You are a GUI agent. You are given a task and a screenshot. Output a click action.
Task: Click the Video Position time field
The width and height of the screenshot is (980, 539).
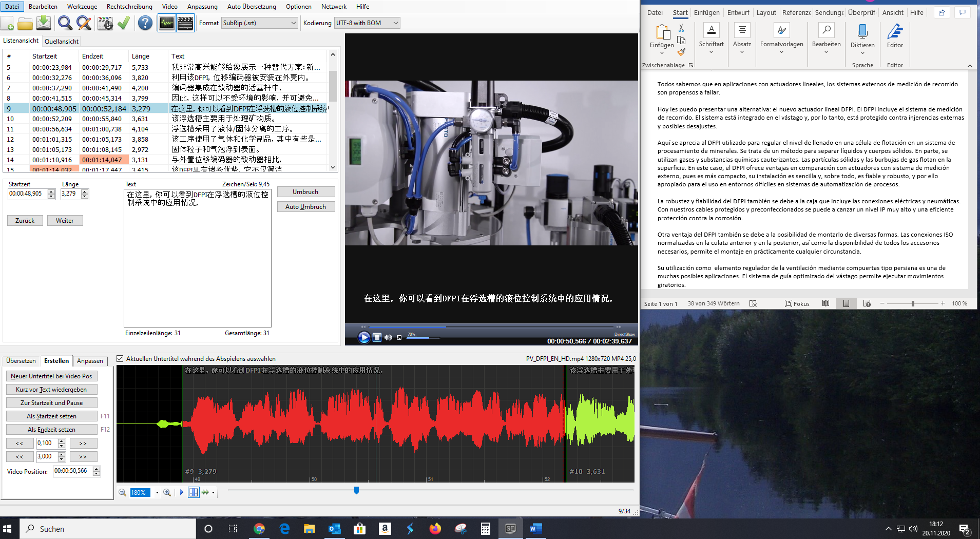(72, 471)
